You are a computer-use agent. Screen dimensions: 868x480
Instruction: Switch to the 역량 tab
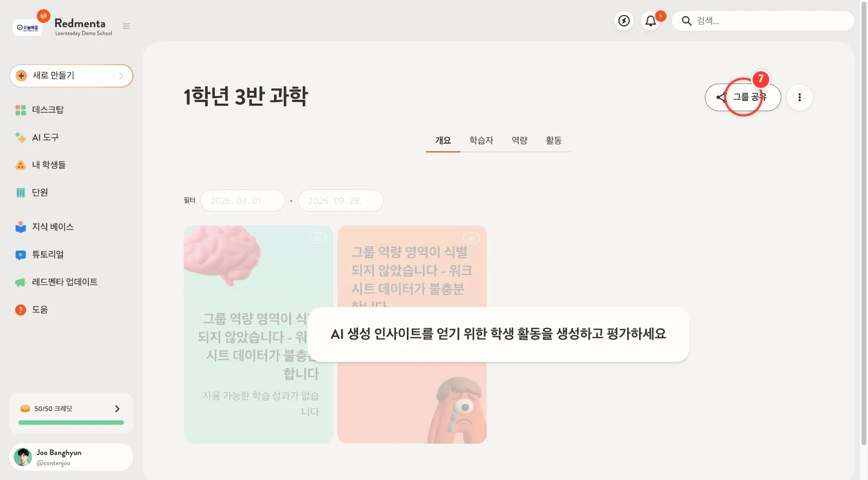point(519,140)
